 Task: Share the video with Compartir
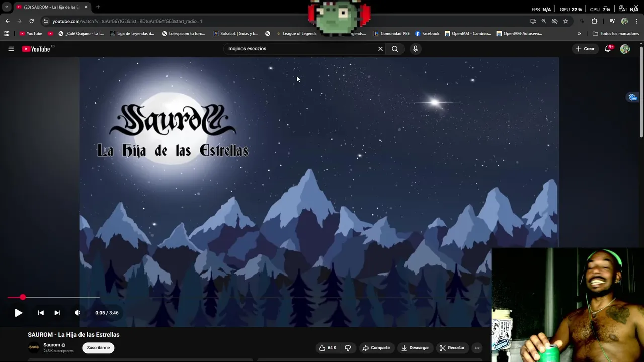click(376, 348)
